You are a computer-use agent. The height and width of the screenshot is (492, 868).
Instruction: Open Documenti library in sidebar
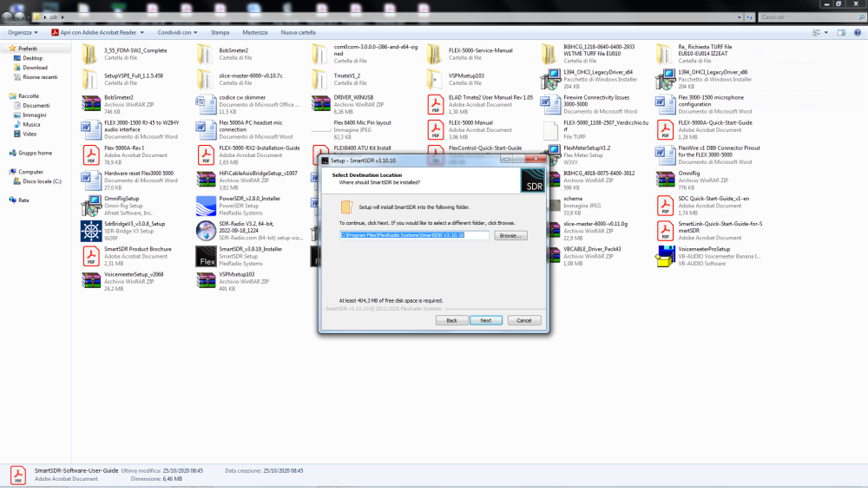point(36,105)
